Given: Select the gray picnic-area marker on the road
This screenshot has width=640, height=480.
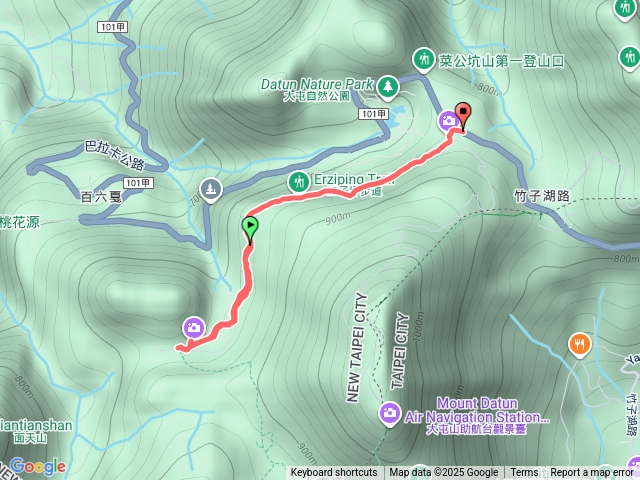Looking at the screenshot, I should pyautogui.click(x=211, y=190).
